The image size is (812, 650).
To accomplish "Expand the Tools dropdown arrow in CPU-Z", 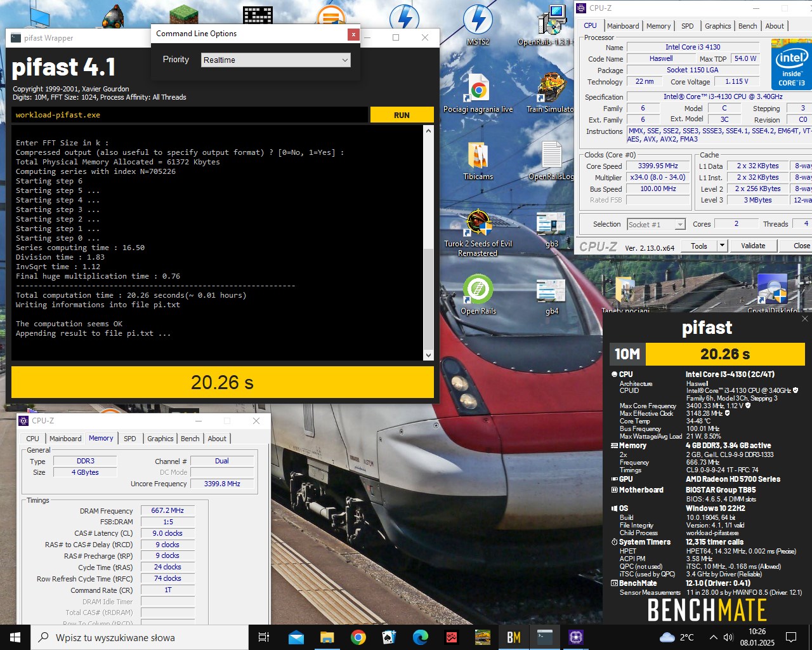I will pyautogui.click(x=721, y=246).
